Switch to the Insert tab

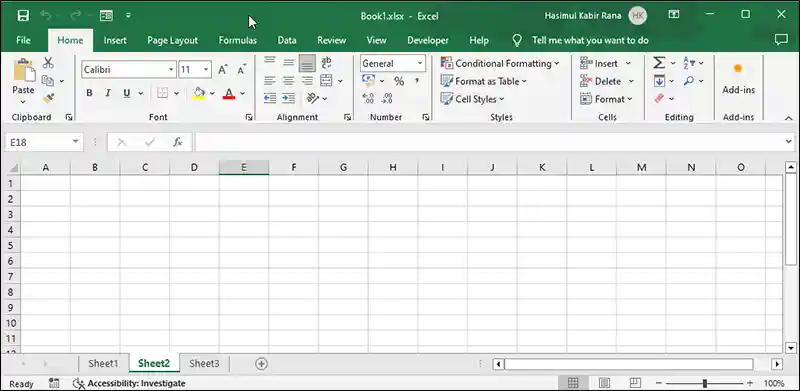(x=115, y=40)
